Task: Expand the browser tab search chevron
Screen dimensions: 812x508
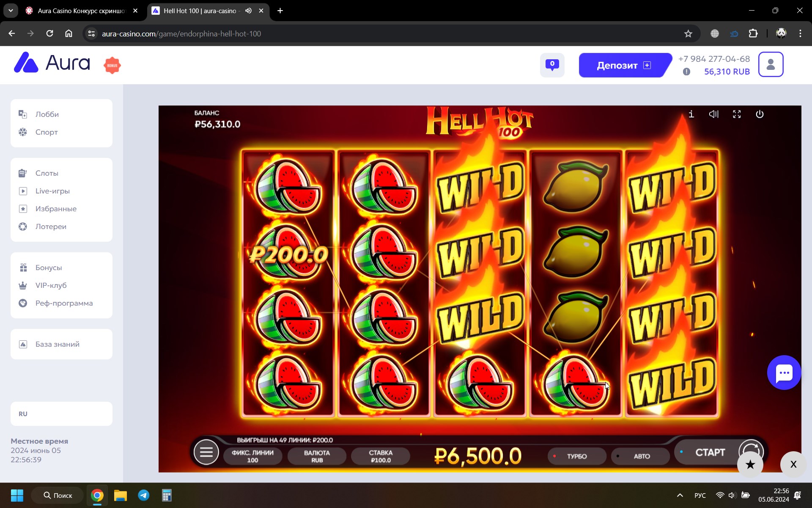Action: [x=11, y=11]
